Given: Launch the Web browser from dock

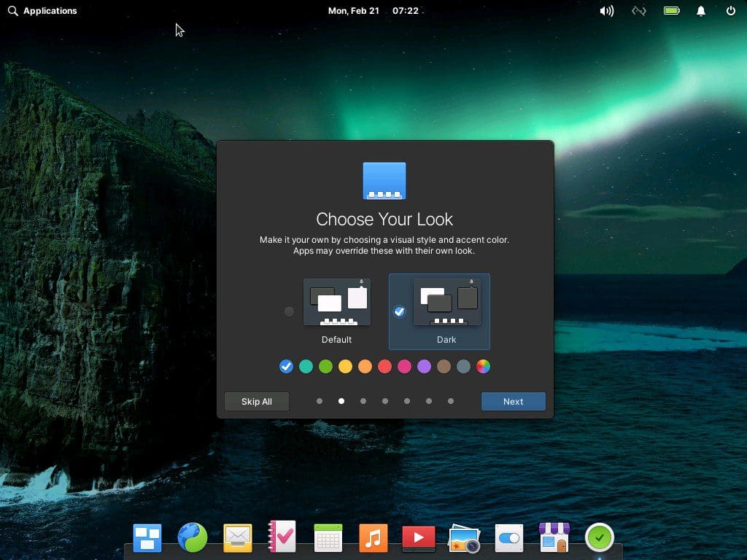Looking at the screenshot, I should tap(193, 538).
